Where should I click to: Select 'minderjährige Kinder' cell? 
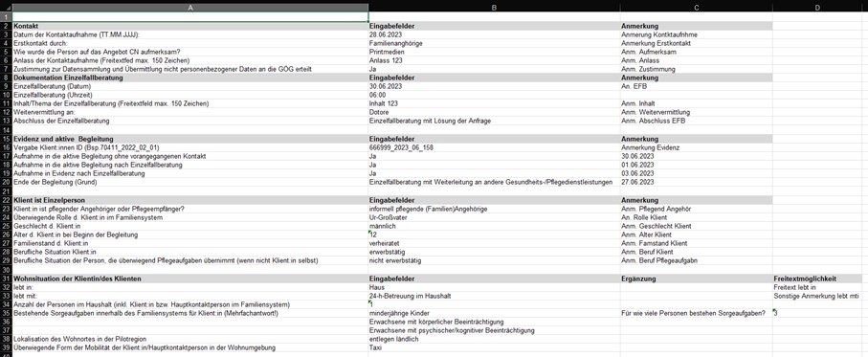[494, 313]
